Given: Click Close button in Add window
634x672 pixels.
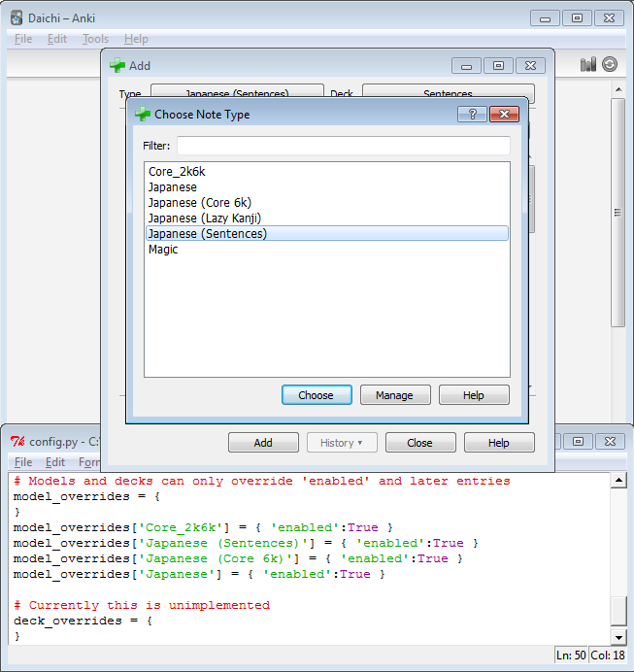Looking at the screenshot, I should tap(420, 442).
